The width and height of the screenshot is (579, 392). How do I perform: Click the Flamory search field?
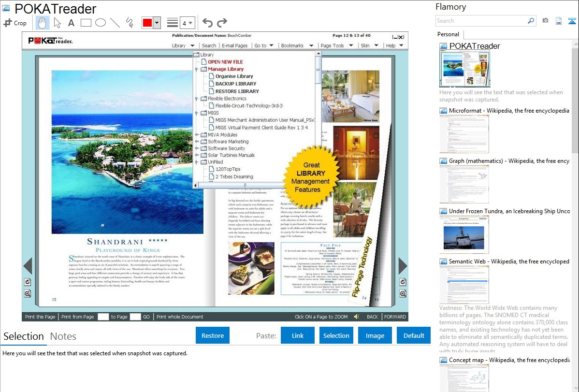(481, 21)
